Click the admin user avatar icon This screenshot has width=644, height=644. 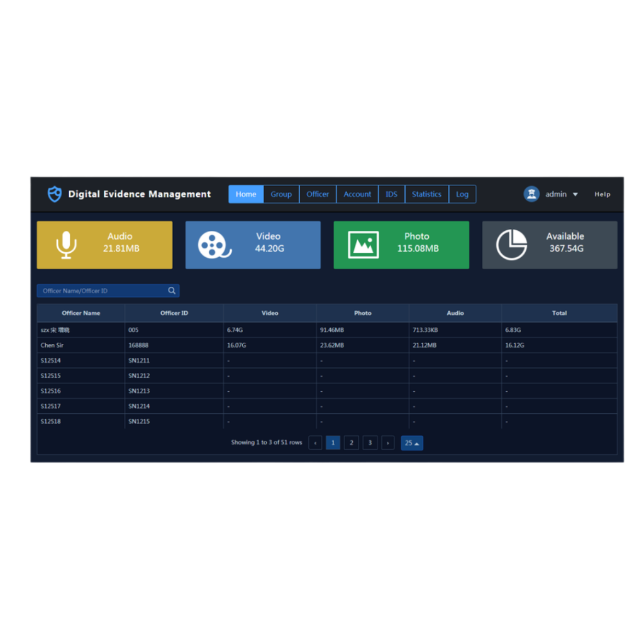tap(531, 194)
